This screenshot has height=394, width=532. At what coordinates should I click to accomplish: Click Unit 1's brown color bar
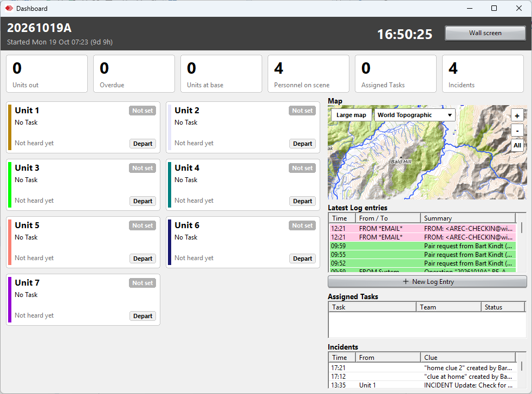(x=10, y=127)
